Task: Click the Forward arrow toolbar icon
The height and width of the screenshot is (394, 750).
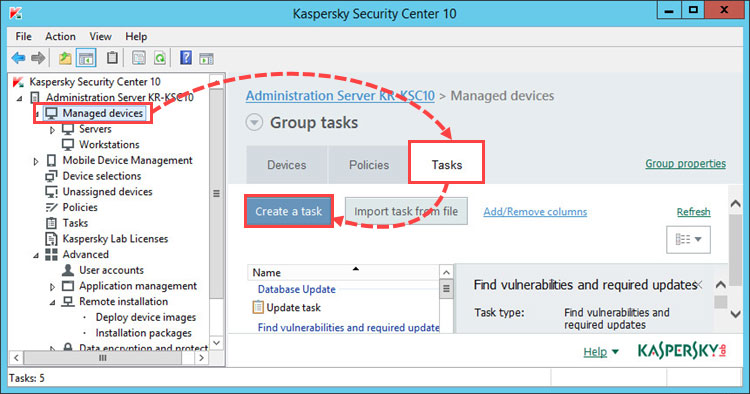Action: pos(38,58)
